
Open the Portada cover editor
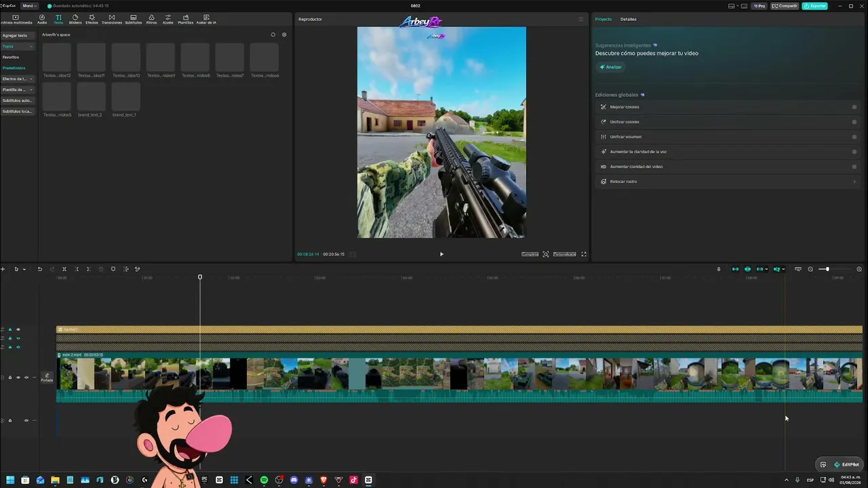coord(47,378)
